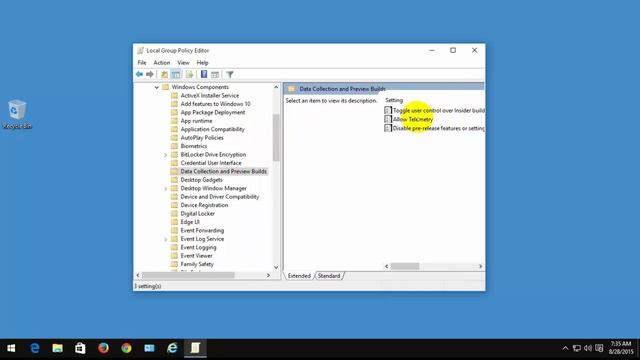Select Device and Driver Compatibility folder
Viewport: 640px width, 360px height.
220,197
